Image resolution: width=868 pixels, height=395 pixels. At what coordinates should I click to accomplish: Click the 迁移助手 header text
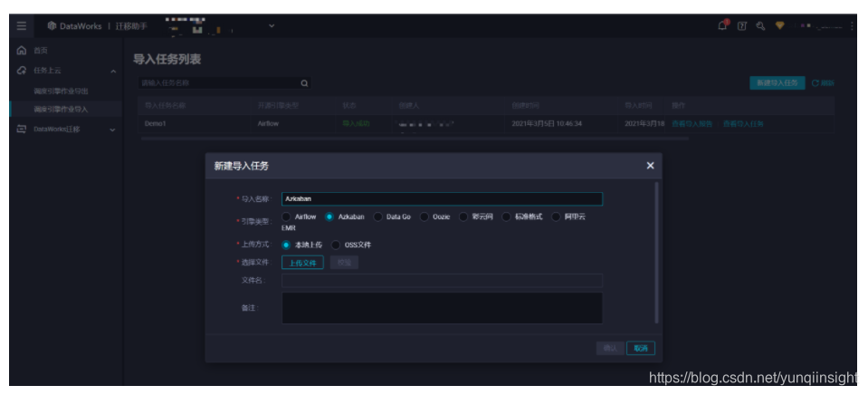click(131, 26)
